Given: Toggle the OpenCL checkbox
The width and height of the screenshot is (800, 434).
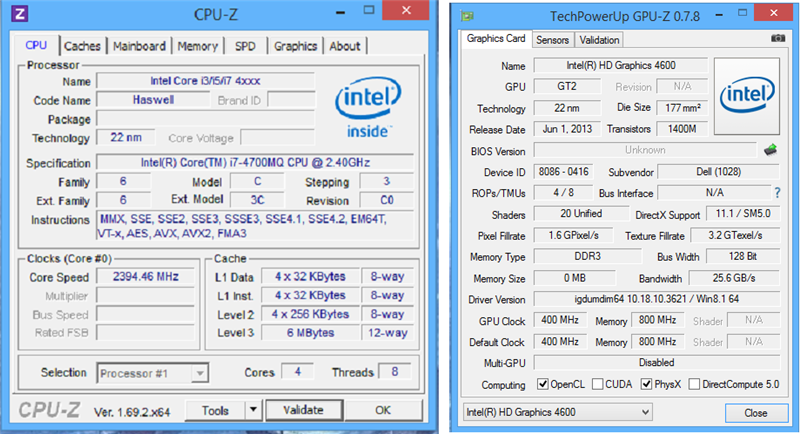Looking at the screenshot, I should 543,384.
